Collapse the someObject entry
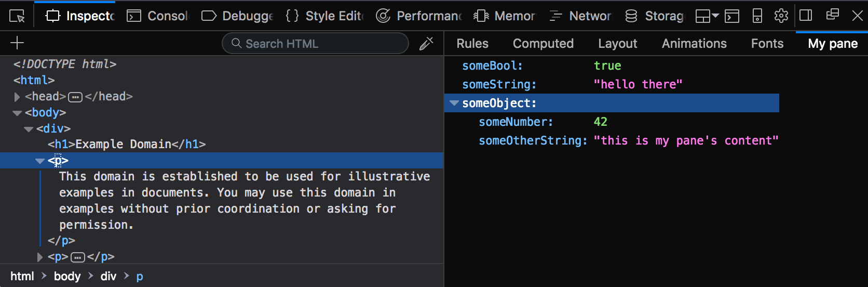 (454, 103)
